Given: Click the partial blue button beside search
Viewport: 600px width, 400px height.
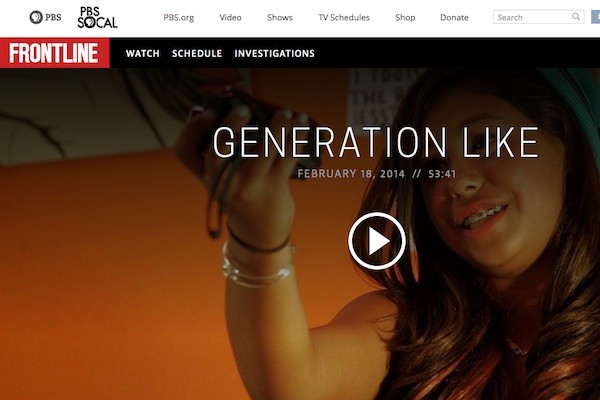Looking at the screenshot, I should tap(596, 17).
